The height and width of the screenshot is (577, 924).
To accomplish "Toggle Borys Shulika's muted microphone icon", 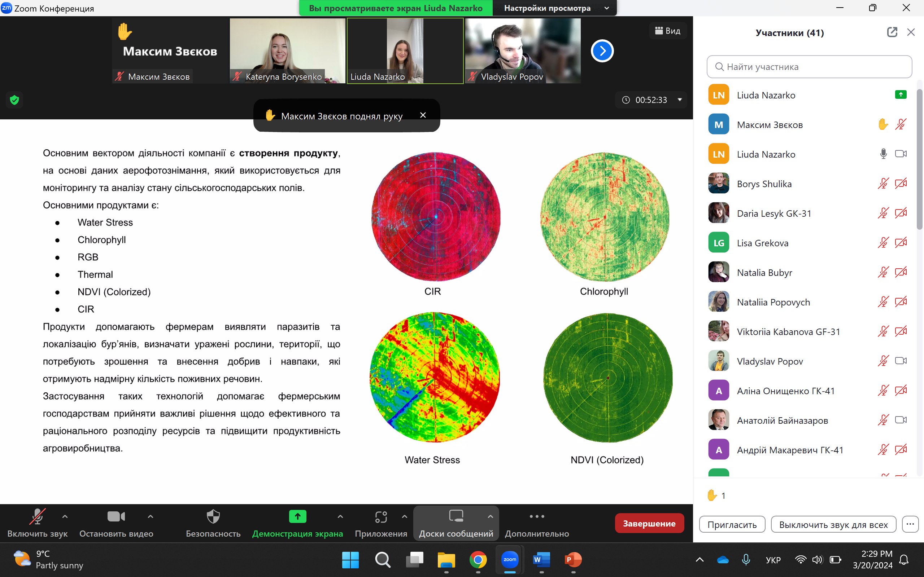I will point(883,184).
